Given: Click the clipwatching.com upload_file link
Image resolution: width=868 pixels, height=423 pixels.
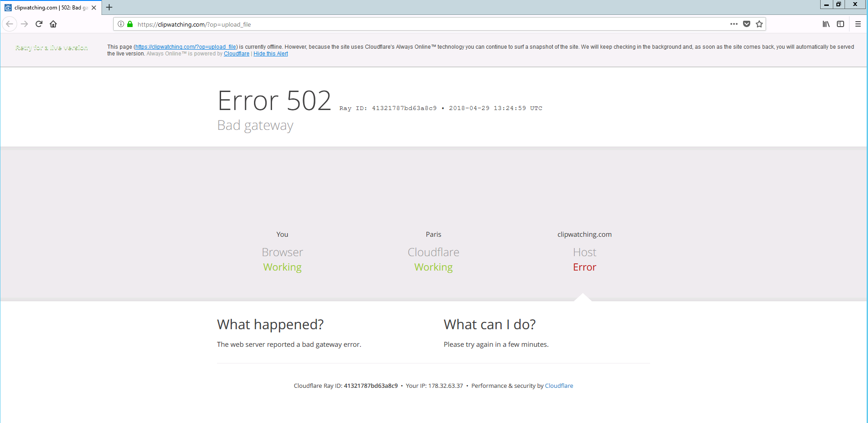Looking at the screenshot, I should [186, 47].
